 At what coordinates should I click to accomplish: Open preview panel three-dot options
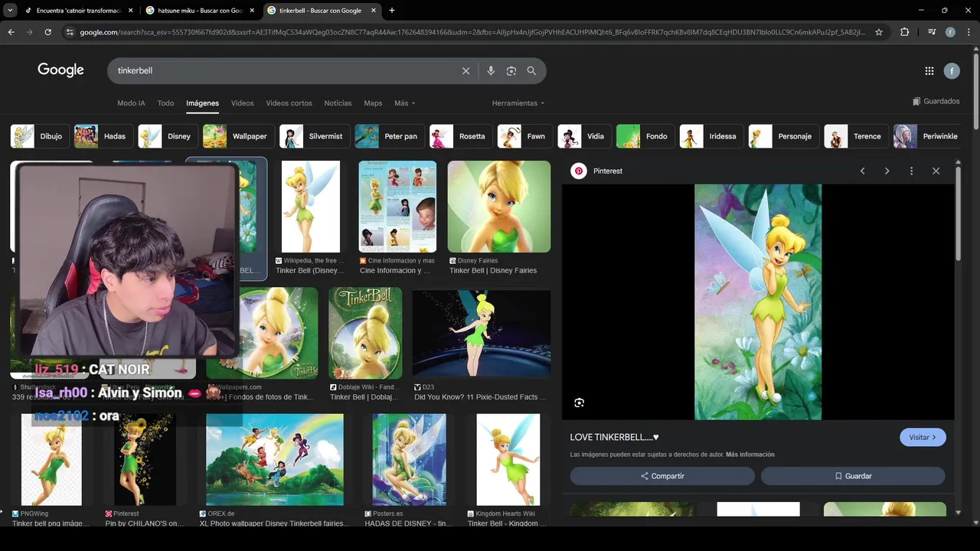pos(911,171)
